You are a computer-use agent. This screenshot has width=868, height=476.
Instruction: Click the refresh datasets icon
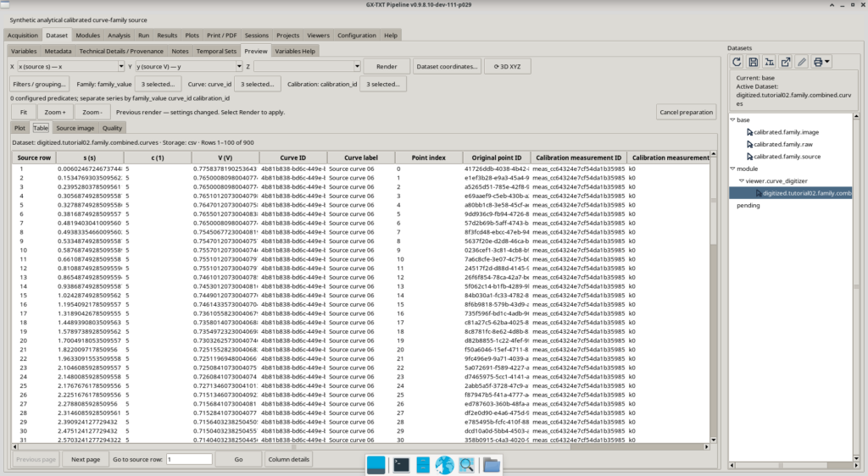737,62
